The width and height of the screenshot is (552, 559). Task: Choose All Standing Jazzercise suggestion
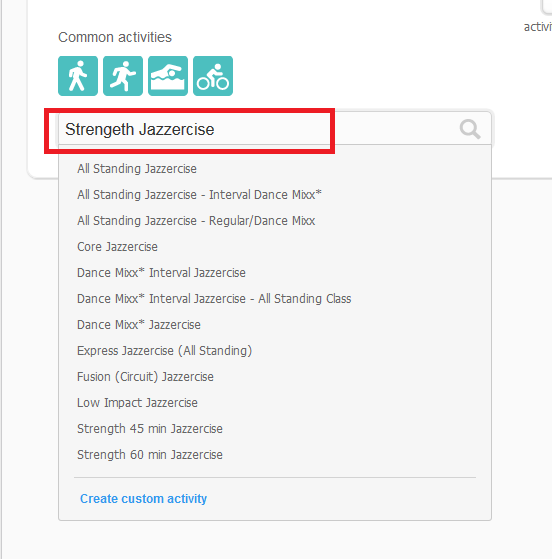(137, 169)
